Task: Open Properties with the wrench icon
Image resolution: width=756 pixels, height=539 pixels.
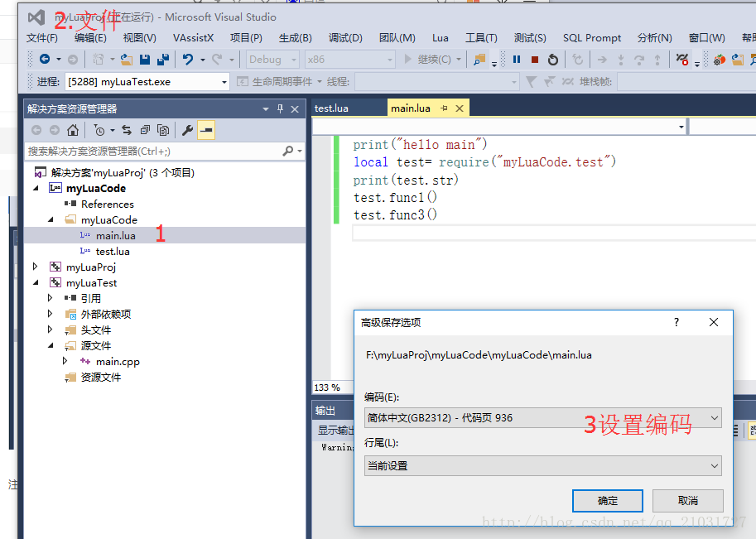Action: 188,130
